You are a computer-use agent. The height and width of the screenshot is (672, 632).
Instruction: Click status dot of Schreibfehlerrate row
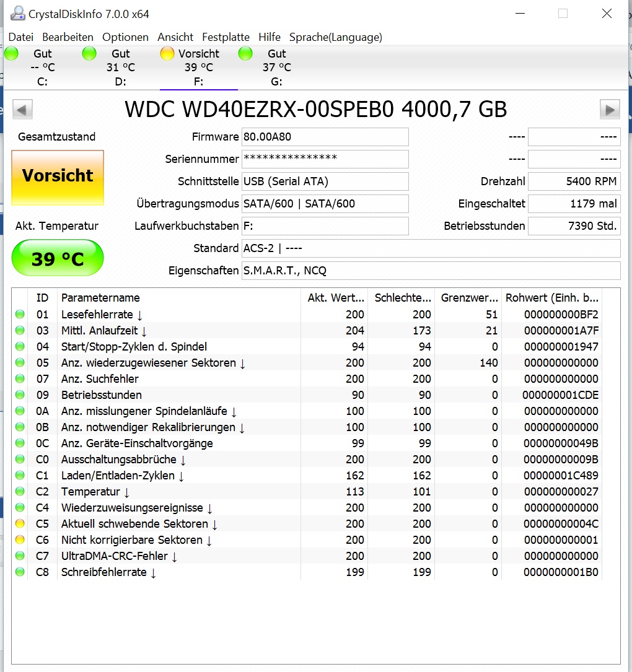tap(20, 572)
